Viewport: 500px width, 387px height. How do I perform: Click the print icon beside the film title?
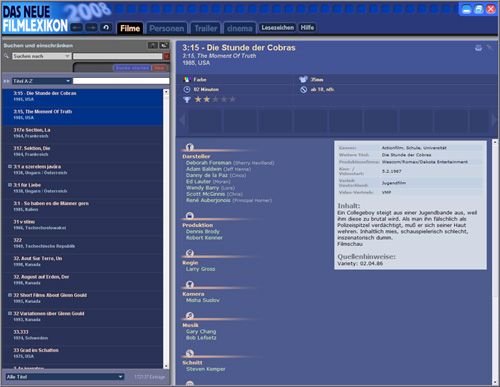(478, 48)
